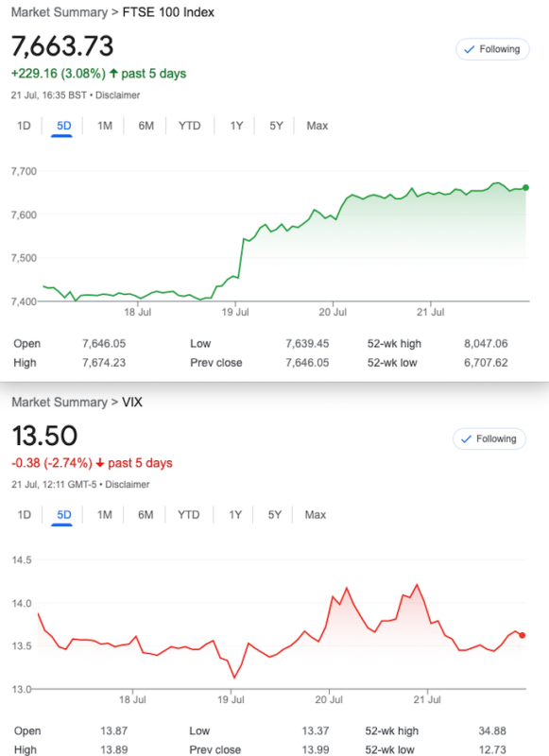Viewport: 549px width, 756px height.
Task: Select the 1D tab on VIX chart
Action: pyautogui.click(x=25, y=515)
